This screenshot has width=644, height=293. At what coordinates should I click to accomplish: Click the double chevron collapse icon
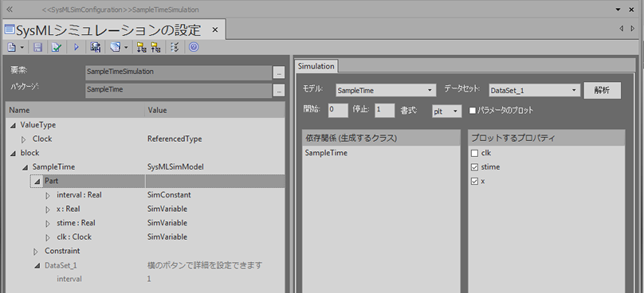pos(10,9)
